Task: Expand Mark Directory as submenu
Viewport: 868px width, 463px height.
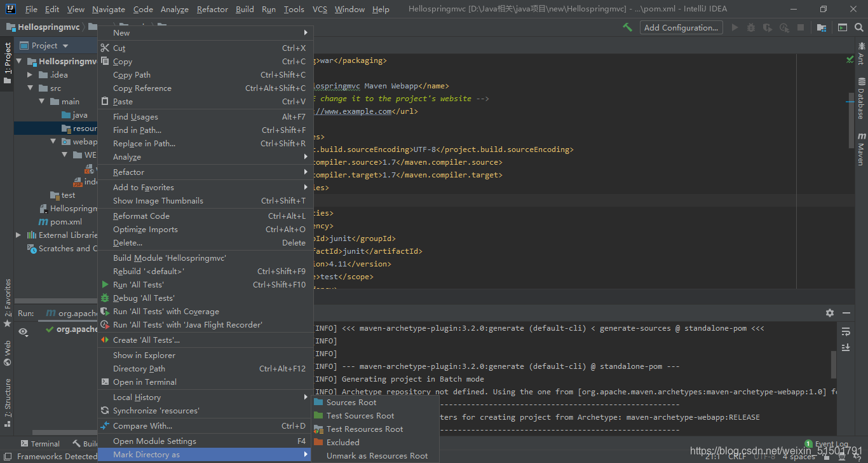Action: [x=205, y=454]
